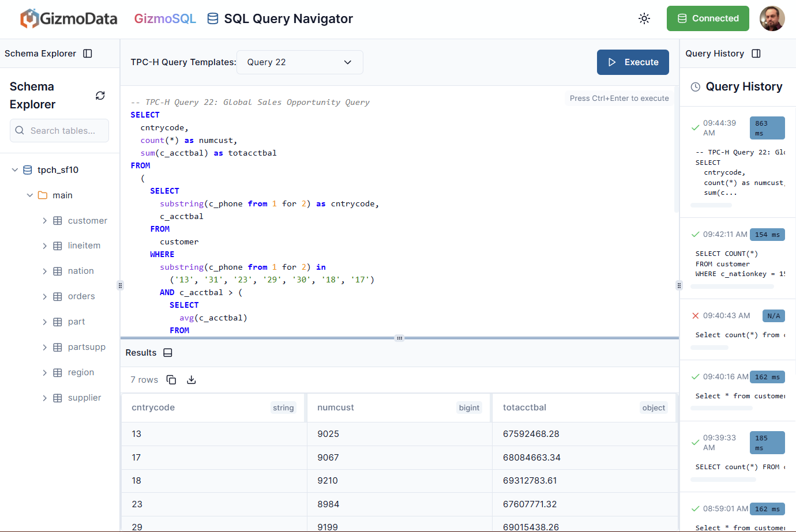Click the Execute button

[x=633, y=62]
